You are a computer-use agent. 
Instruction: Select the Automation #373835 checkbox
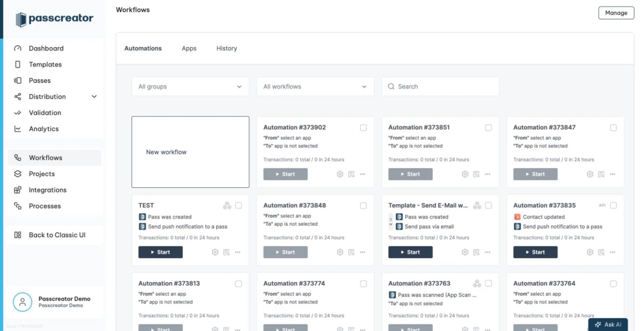(x=613, y=205)
